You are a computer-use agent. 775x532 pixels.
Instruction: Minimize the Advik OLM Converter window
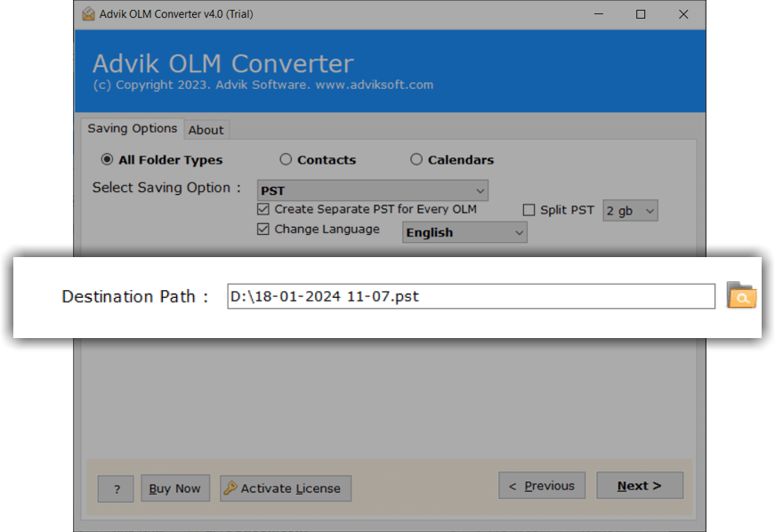[x=599, y=14]
